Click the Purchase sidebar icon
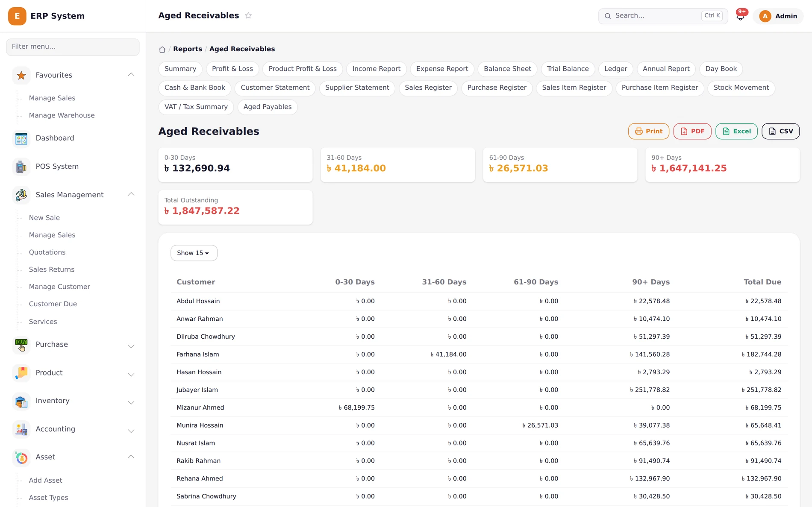The image size is (812, 507). click(x=21, y=345)
